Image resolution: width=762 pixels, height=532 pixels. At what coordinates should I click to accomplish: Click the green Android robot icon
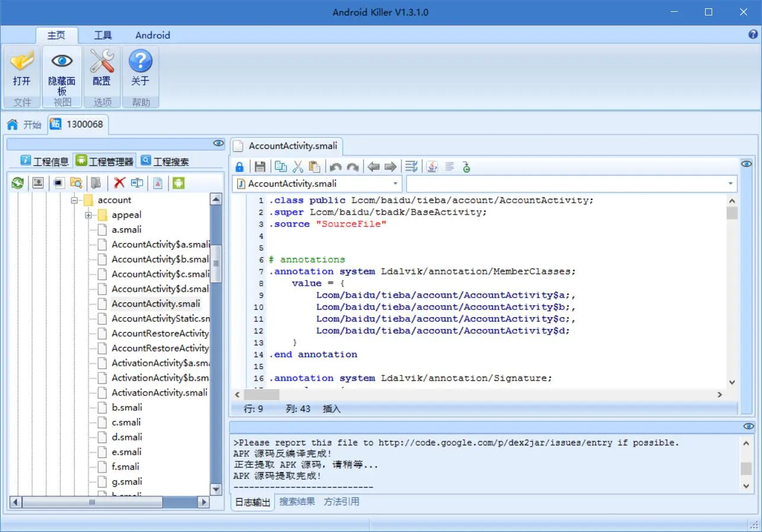[x=178, y=183]
